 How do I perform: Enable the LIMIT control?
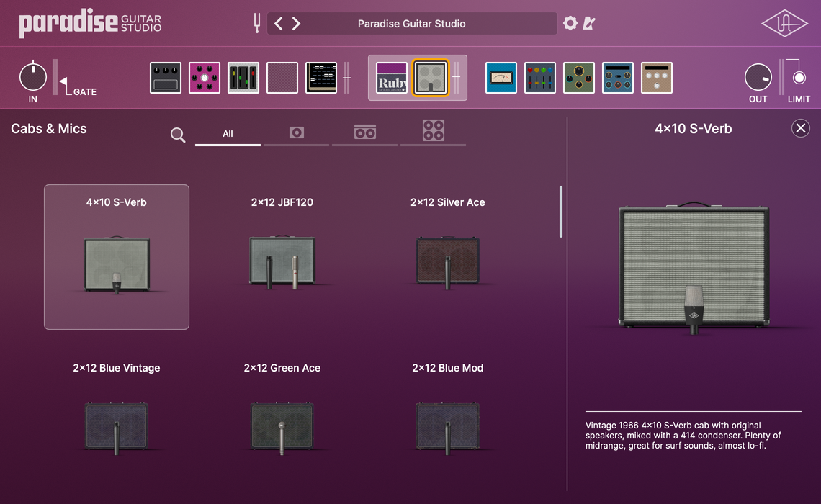coord(798,77)
